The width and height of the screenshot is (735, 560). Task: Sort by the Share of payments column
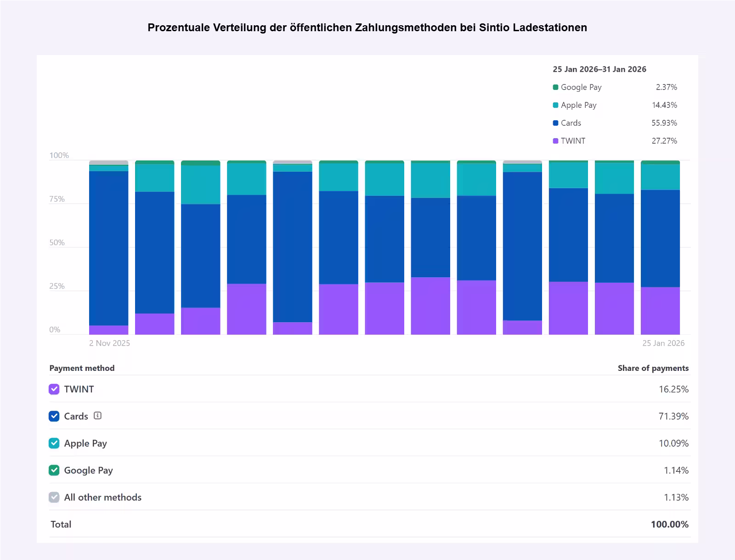click(653, 368)
